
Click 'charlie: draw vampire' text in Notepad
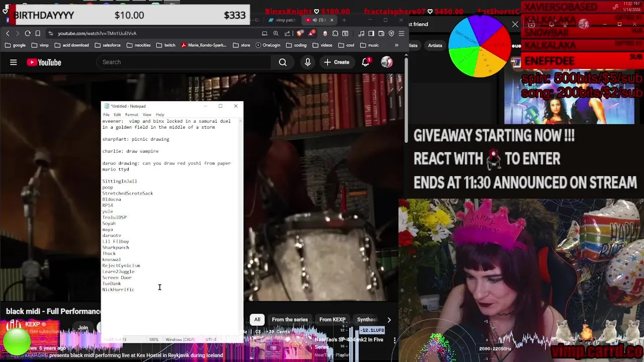pyautogui.click(x=130, y=151)
